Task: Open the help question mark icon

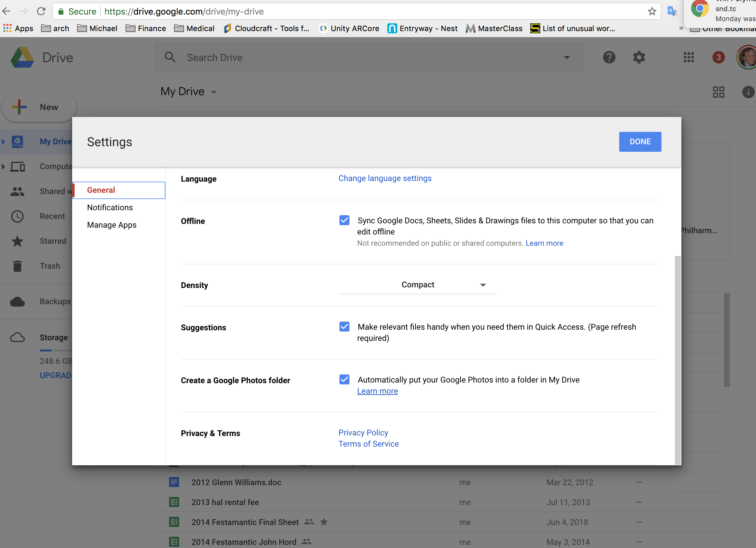Action: pos(609,57)
